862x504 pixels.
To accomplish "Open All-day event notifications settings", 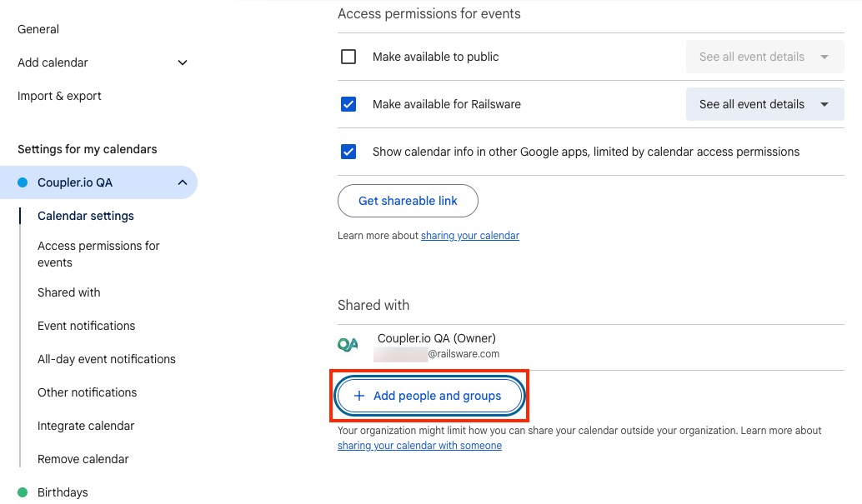I will (107, 359).
